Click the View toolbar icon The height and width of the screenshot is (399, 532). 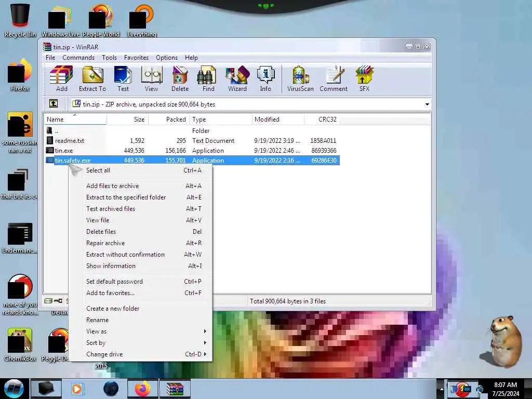tap(151, 79)
